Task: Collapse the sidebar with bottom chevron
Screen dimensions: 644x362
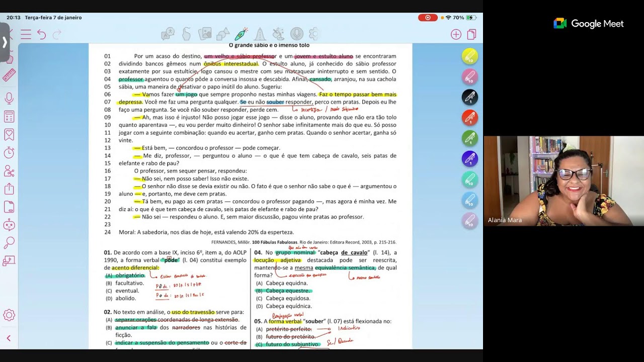Action: (9, 338)
